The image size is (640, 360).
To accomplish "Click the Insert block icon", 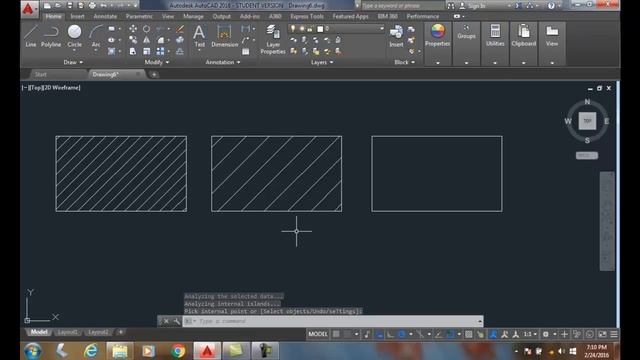I will tap(396, 36).
